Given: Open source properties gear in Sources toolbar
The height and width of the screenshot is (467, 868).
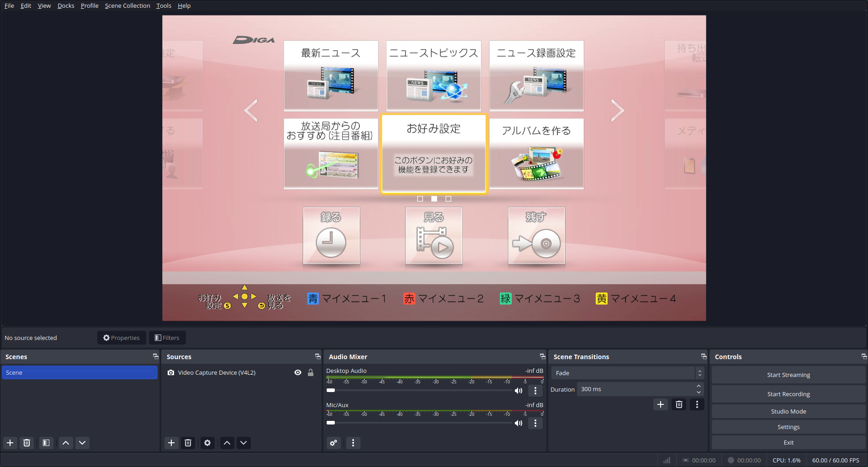Looking at the screenshot, I should (207, 443).
